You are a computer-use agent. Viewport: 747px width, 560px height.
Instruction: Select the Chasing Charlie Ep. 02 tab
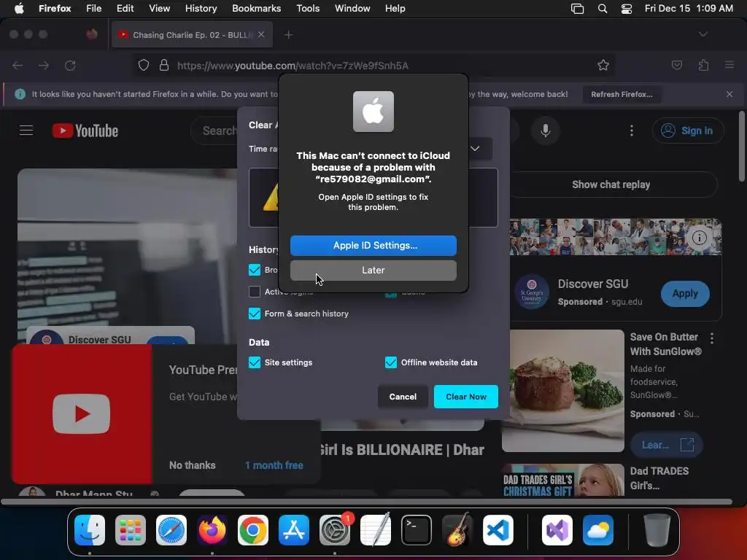click(x=190, y=35)
